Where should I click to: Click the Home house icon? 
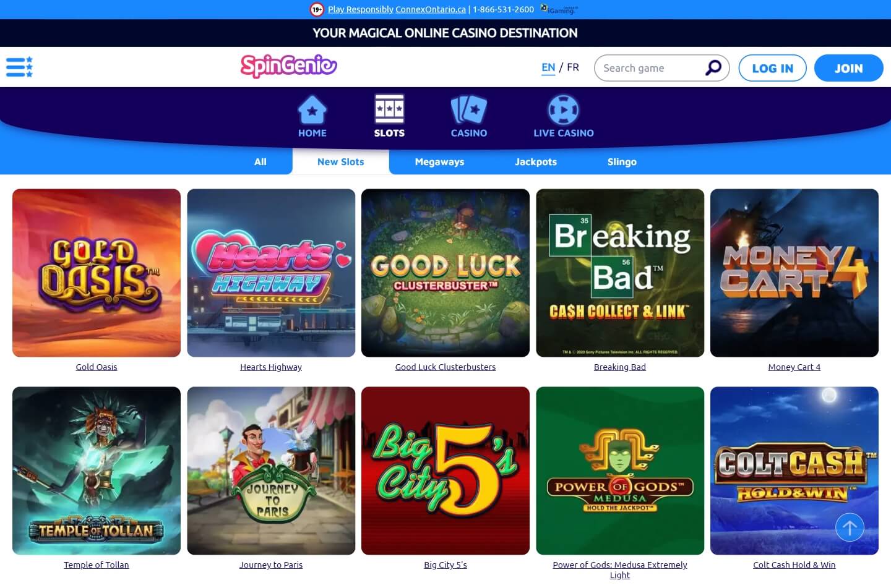[x=312, y=110]
